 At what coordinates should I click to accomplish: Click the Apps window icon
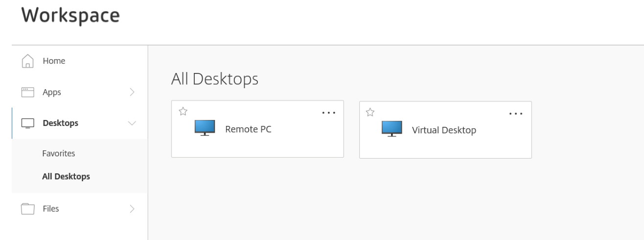click(29, 92)
